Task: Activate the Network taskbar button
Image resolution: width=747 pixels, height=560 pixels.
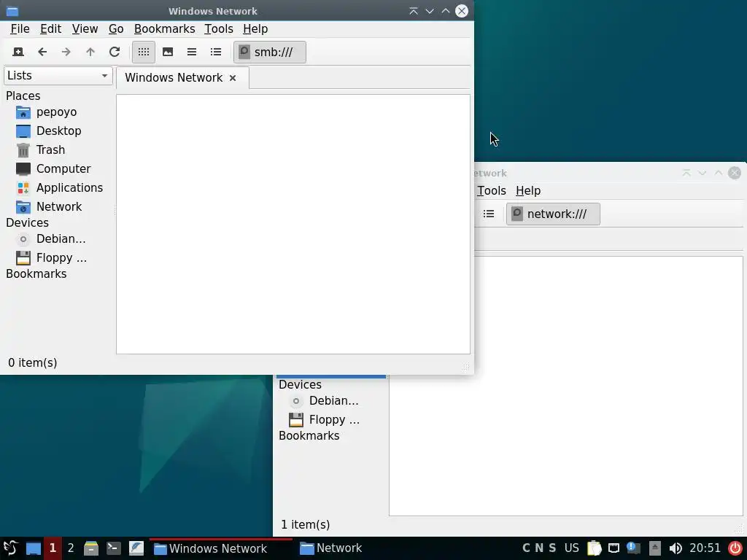Action: (331, 548)
